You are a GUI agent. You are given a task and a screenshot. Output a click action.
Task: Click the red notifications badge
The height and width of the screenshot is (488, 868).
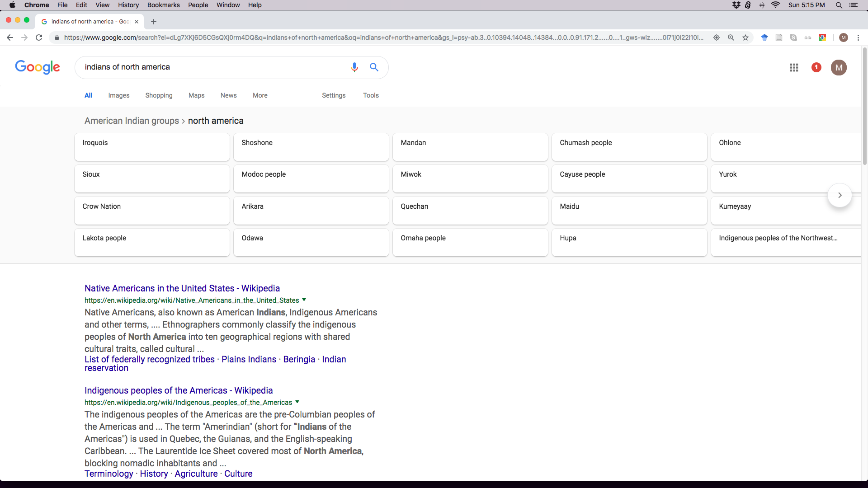tap(816, 67)
